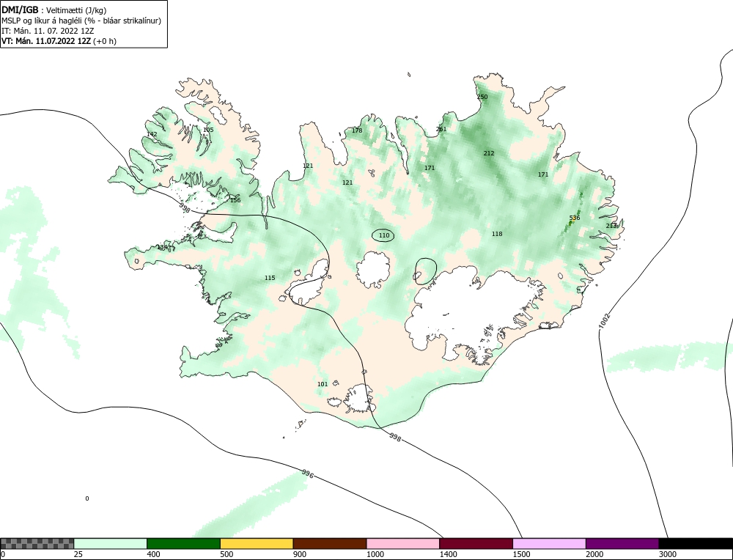Click the map value "156"
The width and height of the screenshot is (733, 560).
(235, 200)
